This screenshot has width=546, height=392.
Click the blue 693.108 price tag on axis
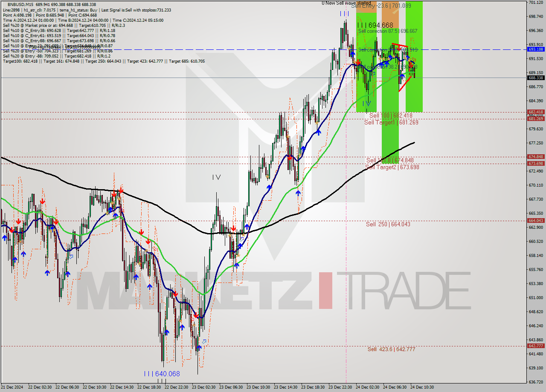point(536,49)
